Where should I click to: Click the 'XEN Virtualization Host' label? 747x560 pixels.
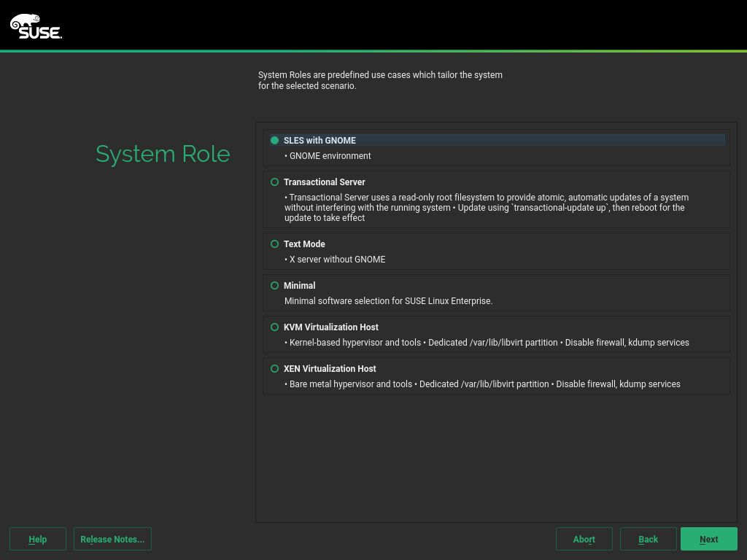click(330, 368)
